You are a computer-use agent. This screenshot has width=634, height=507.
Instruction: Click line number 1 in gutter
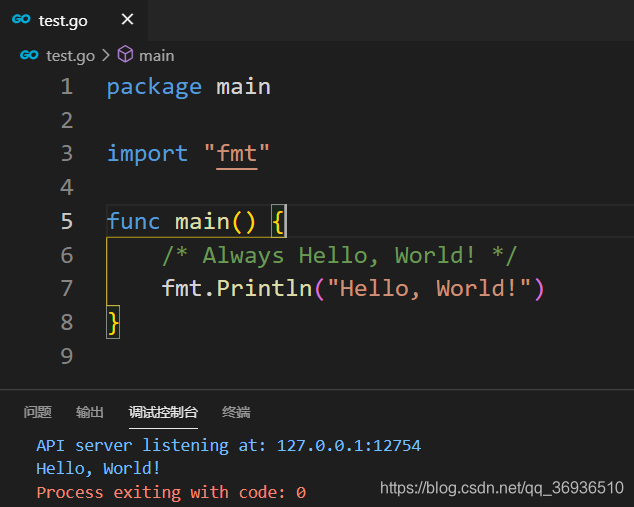(67, 87)
